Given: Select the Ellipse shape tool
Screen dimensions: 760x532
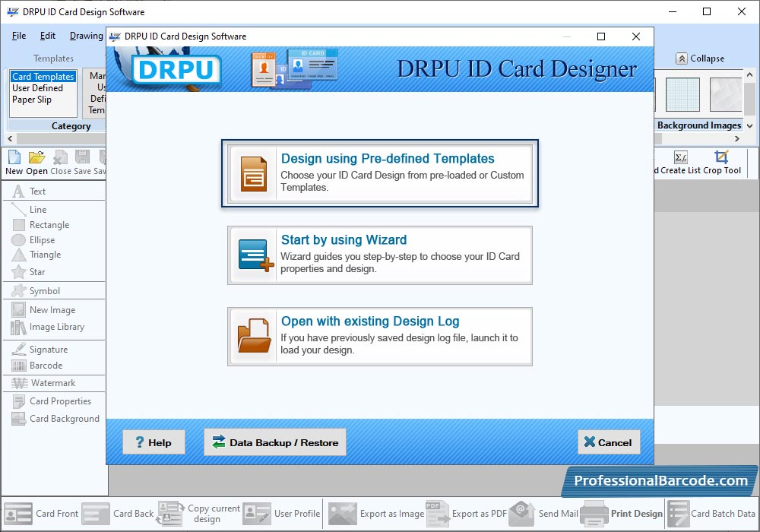Looking at the screenshot, I should pos(33,240).
